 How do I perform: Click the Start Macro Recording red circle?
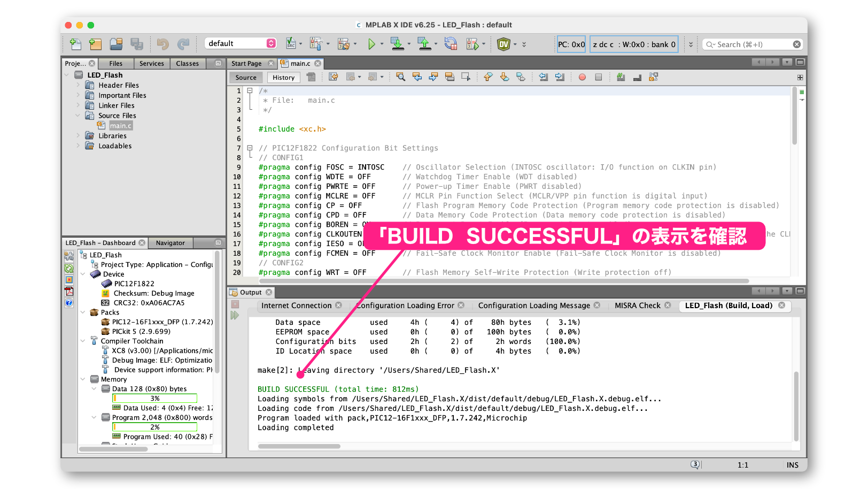pyautogui.click(x=582, y=77)
